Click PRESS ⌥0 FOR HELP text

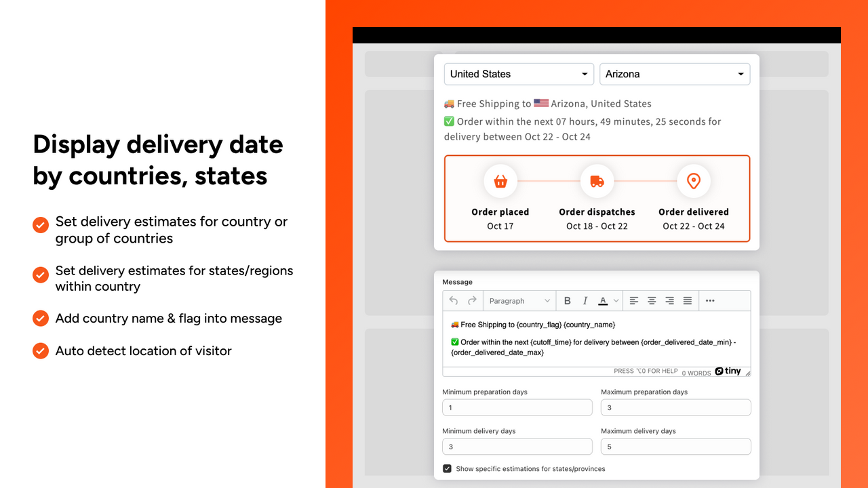(646, 371)
